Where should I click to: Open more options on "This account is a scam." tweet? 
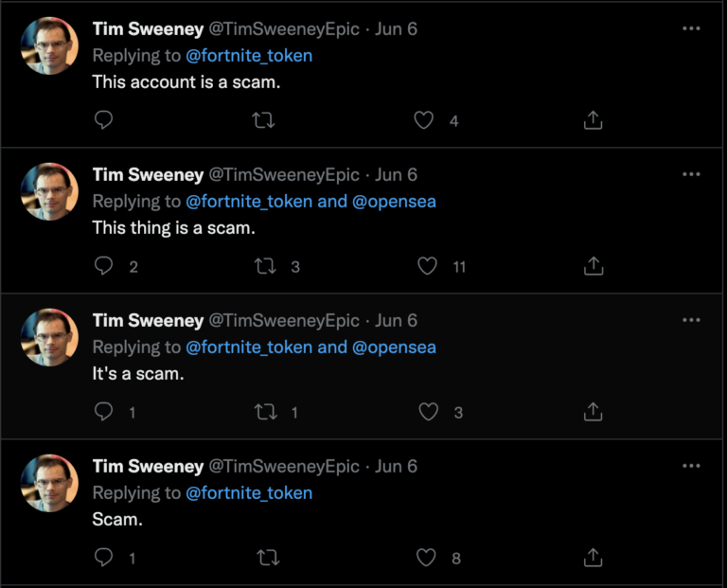tap(692, 28)
